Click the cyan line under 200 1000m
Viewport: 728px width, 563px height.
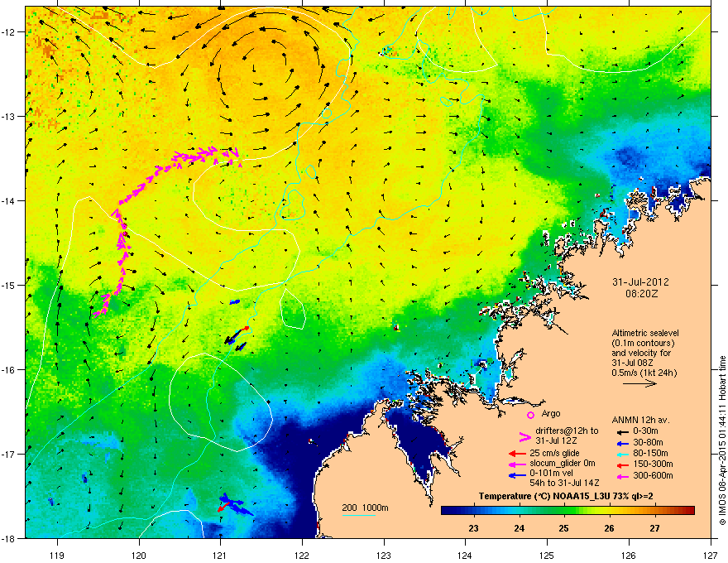point(359,515)
